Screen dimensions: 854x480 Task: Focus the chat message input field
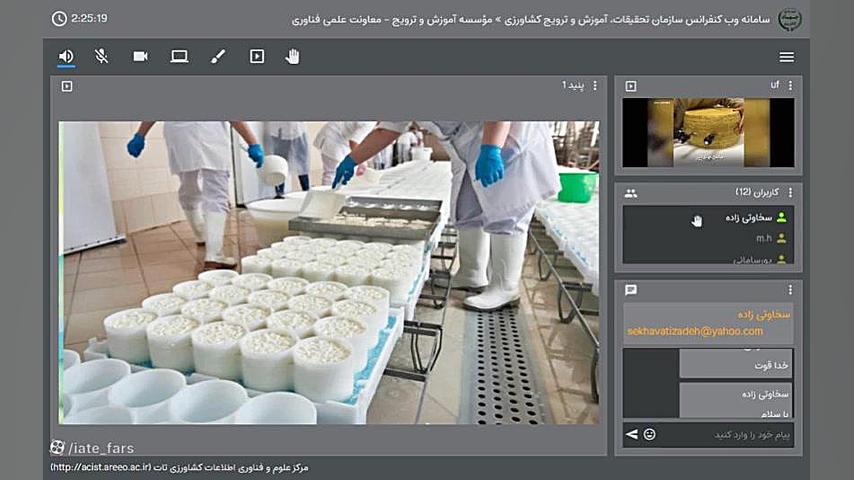click(724, 435)
